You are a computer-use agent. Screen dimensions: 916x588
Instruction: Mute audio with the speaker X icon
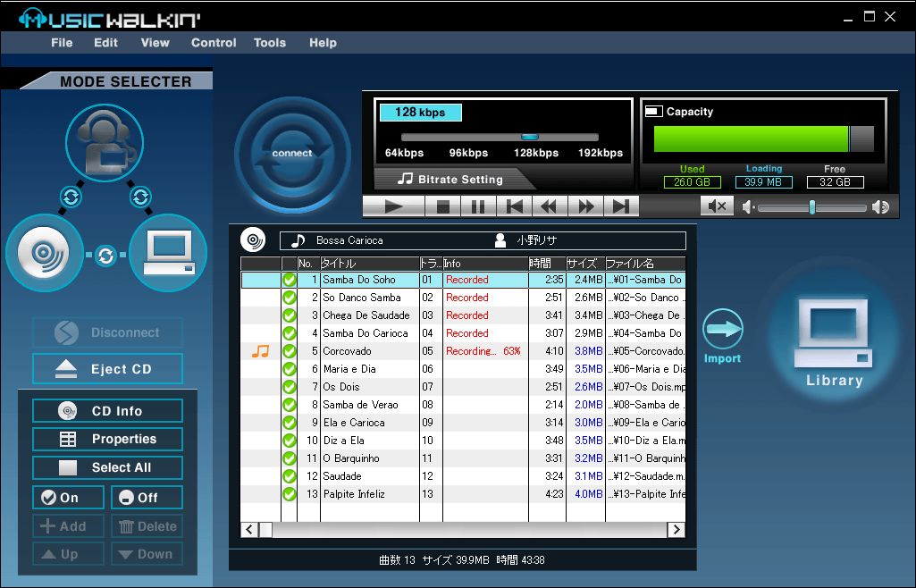(717, 206)
